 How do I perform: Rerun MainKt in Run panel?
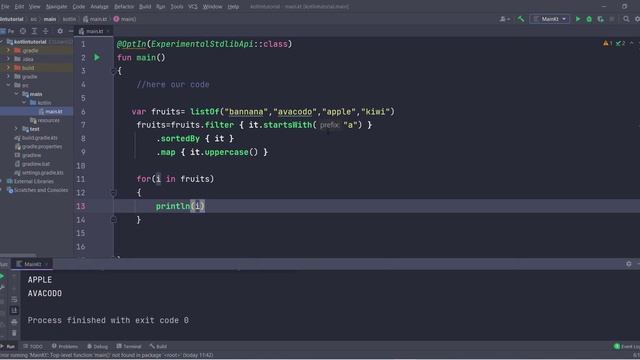2,277
